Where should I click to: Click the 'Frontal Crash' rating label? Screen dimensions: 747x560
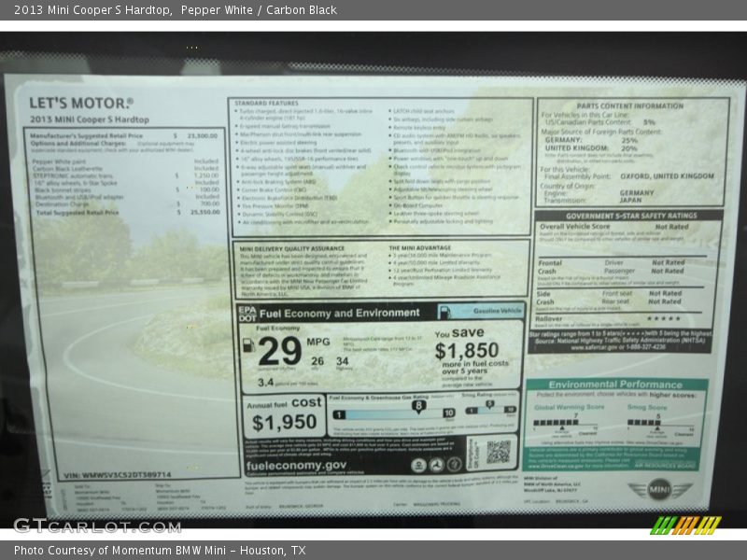click(x=550, y=267)
